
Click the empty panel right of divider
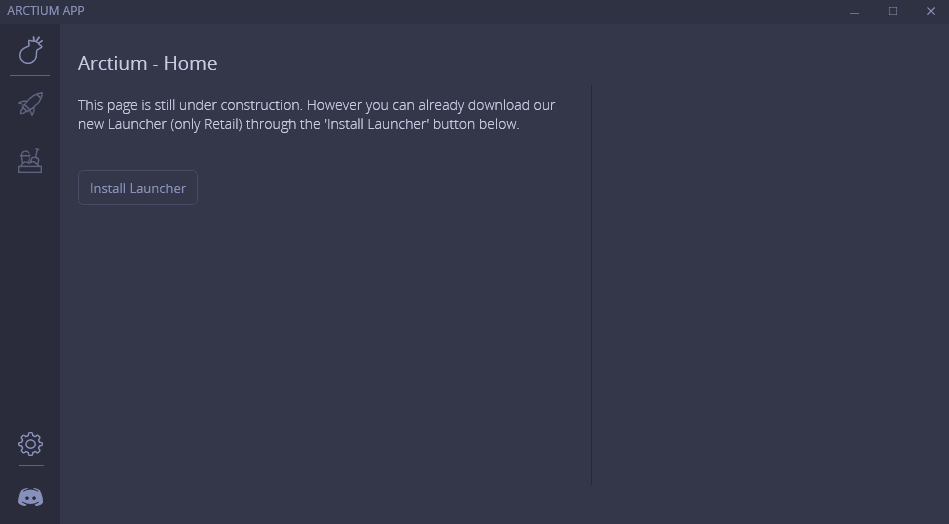click(769, 284)
